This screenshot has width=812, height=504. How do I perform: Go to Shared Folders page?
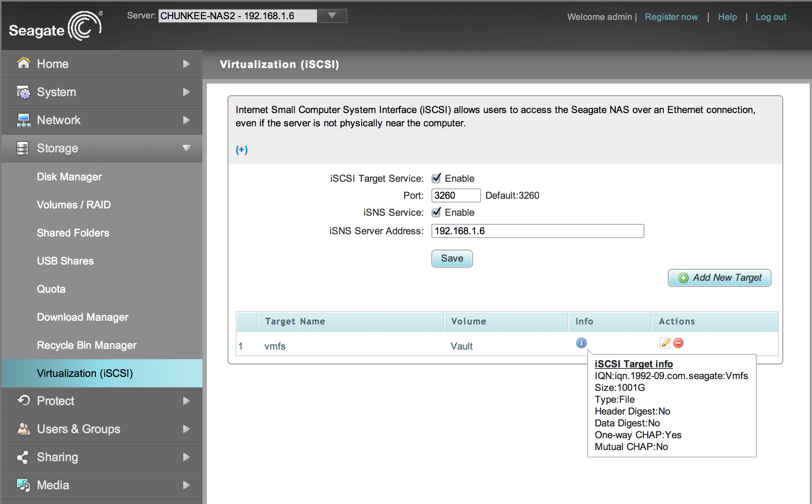pyautogui.click(x=73, y=233)
